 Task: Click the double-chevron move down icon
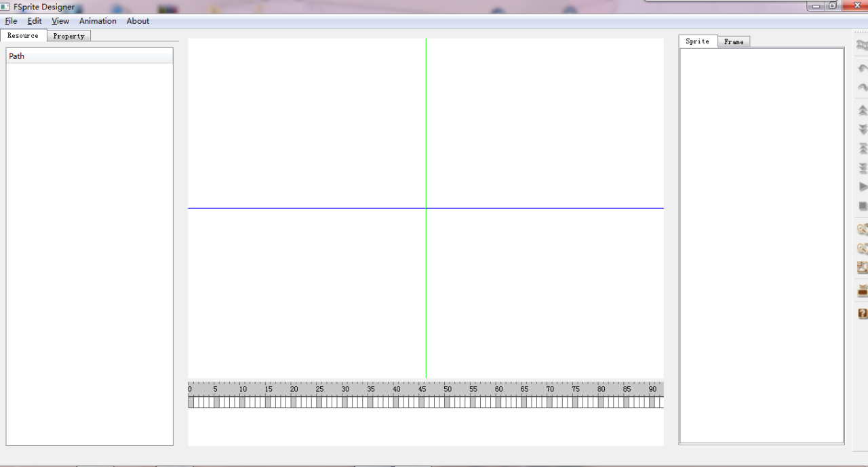[863, 129]
